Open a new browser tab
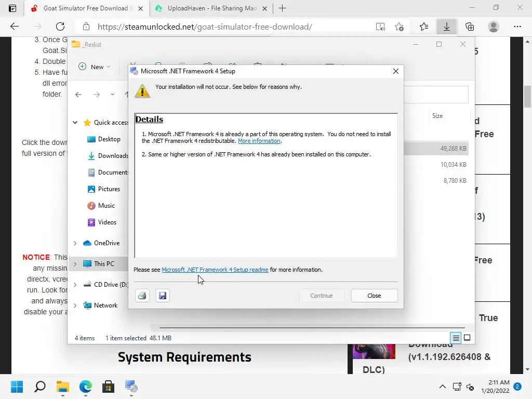The image size is (532, 399). pyautogui.click(x=282, y=8)
